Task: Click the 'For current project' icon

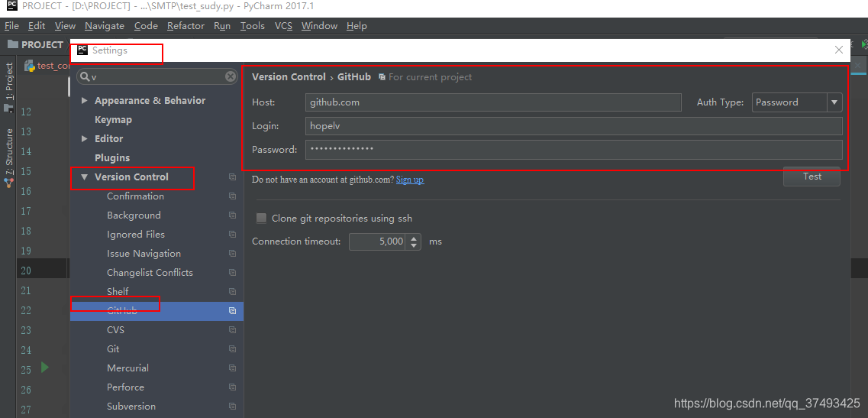Action: (382, 77)
